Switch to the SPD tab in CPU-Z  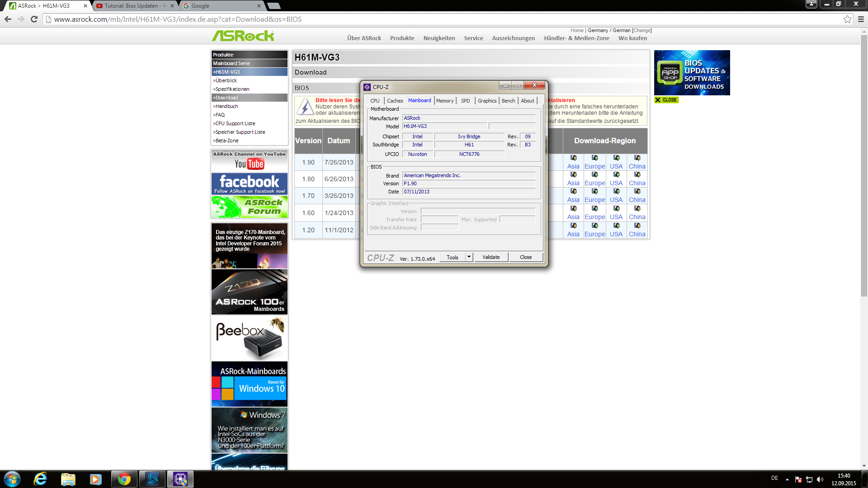(465, 101)
